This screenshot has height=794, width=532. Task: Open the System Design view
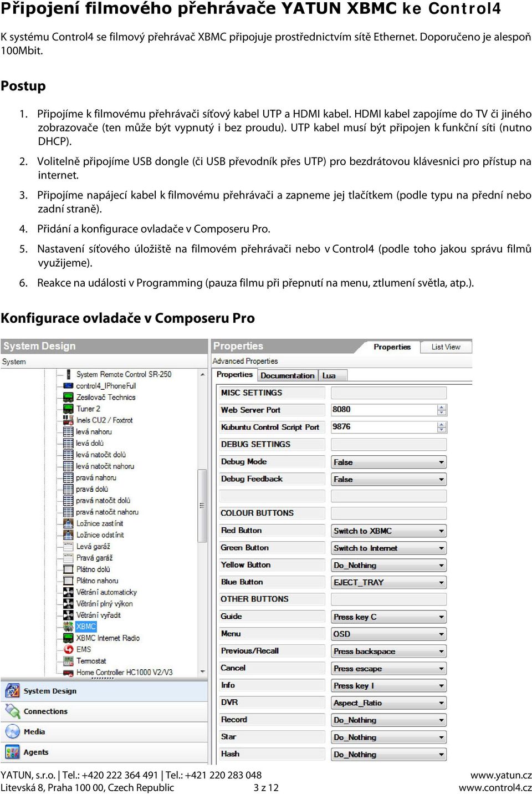(x=104, y=690)
